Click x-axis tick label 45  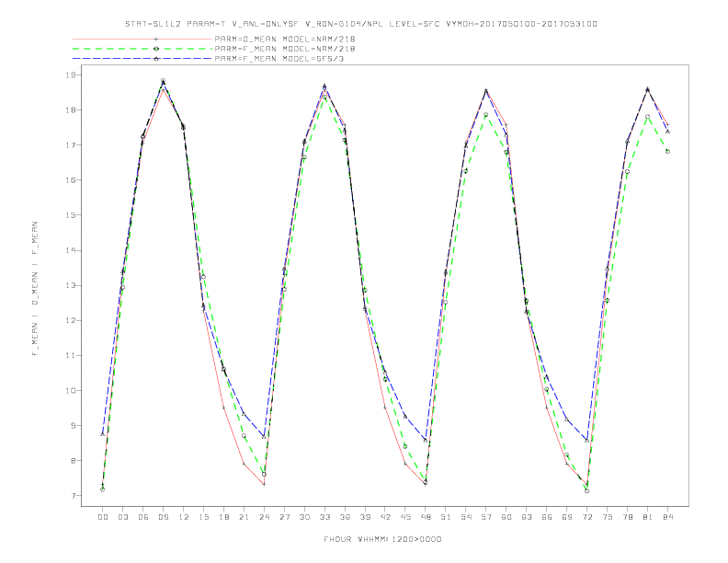point(405,517)
